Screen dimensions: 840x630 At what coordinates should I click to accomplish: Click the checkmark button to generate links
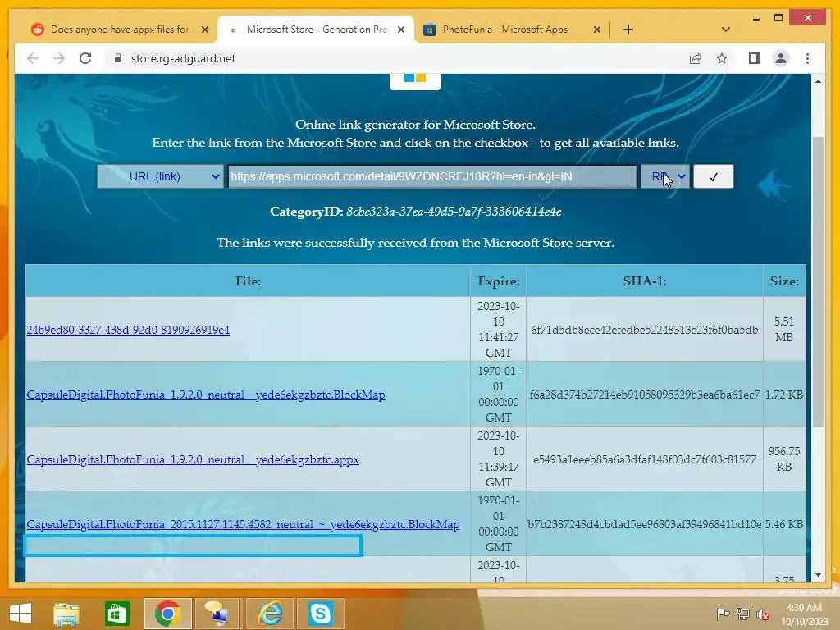pos(713,177)
